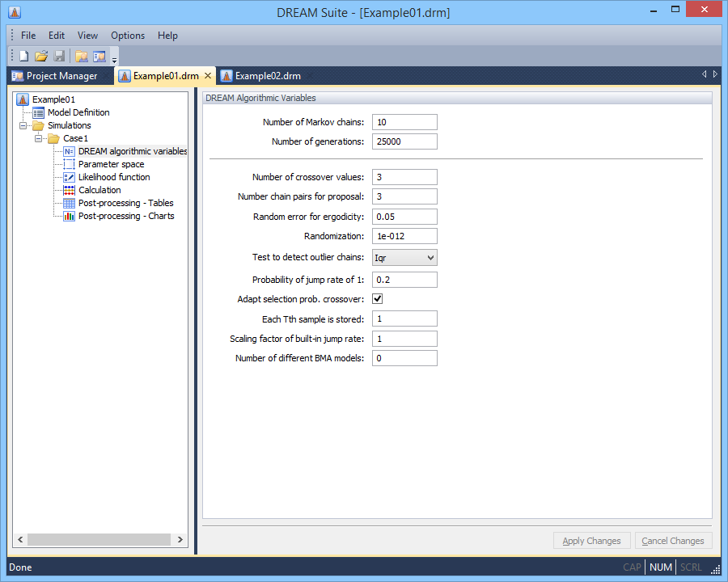This screenshot has height=582, width=728.
Task: Open the Options menu
Action: point(128,36)
